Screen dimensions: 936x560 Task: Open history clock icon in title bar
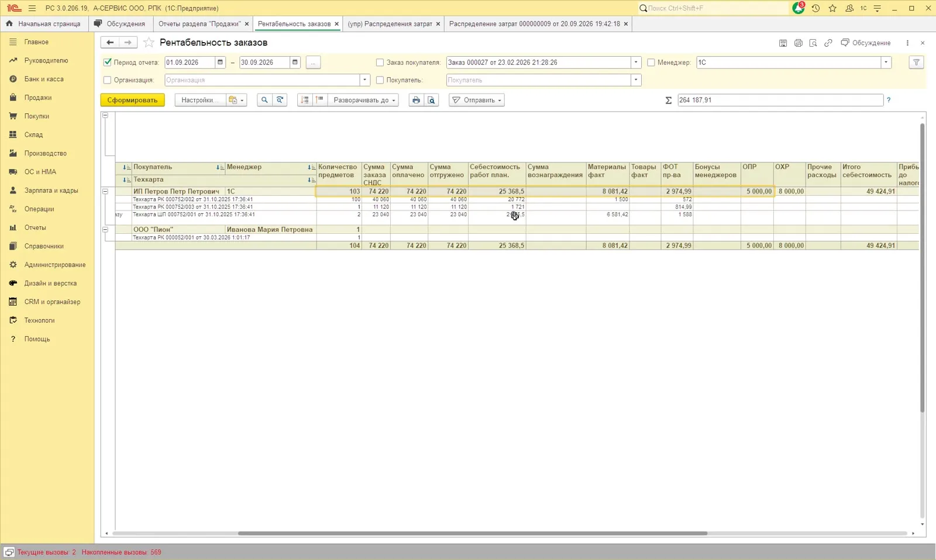pos(815,8)
